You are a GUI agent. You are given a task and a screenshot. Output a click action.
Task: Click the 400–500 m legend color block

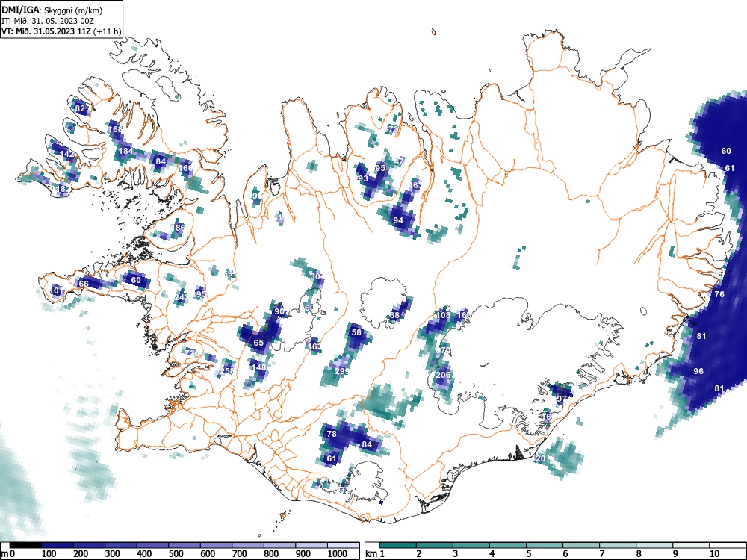click(x=153, y=545)
